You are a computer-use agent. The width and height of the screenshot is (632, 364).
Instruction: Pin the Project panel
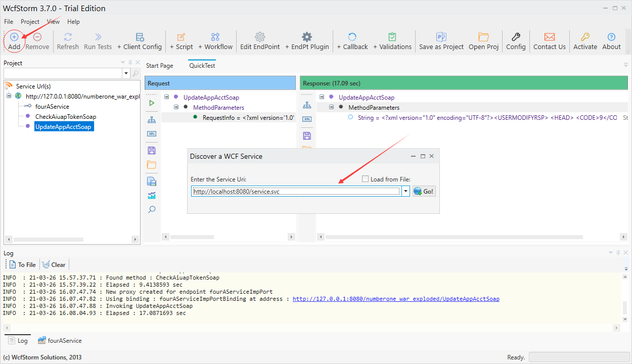129,62
